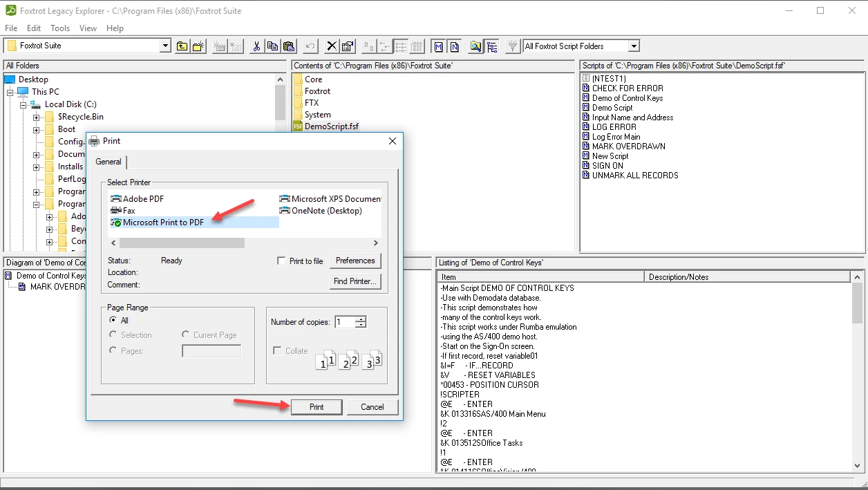Select the List view toolbar icon
Viewport: 868px width, 490px height.
[401, 46]
